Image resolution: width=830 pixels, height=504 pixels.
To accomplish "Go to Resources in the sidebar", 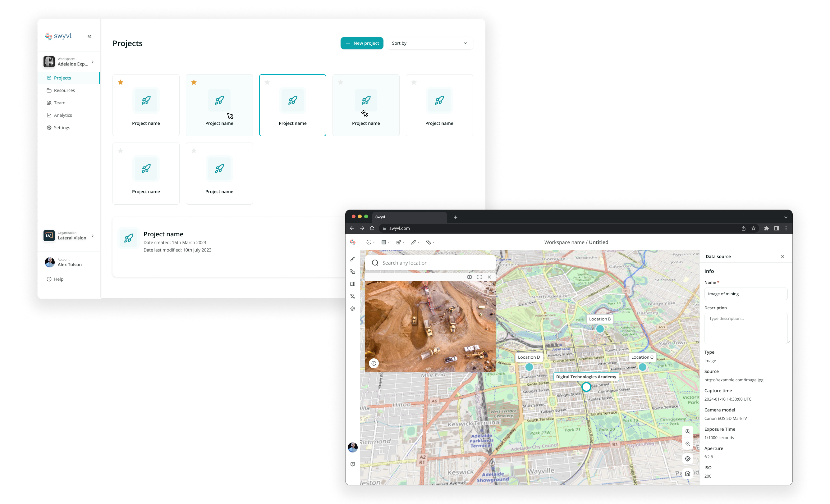I will (64, 90).
